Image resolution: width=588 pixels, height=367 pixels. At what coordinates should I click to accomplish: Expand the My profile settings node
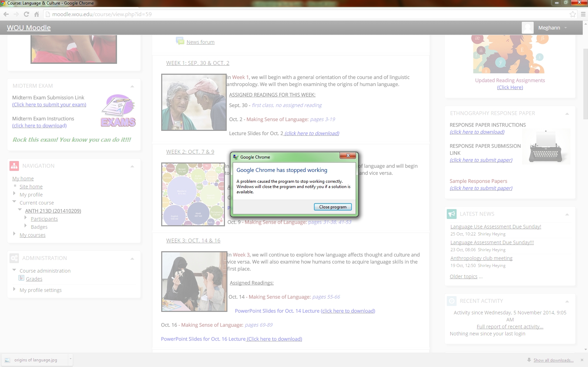14,289
